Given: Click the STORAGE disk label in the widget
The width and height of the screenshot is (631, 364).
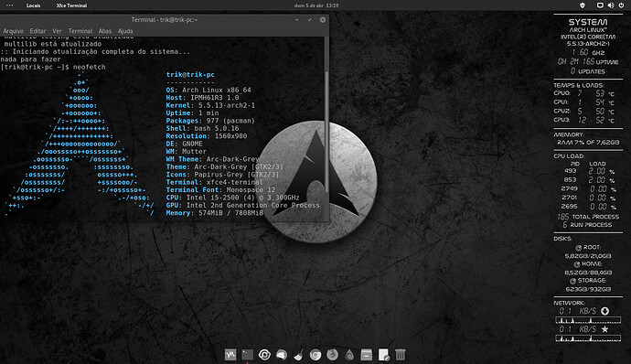Looking at the screenshot, I should (588, 281).
